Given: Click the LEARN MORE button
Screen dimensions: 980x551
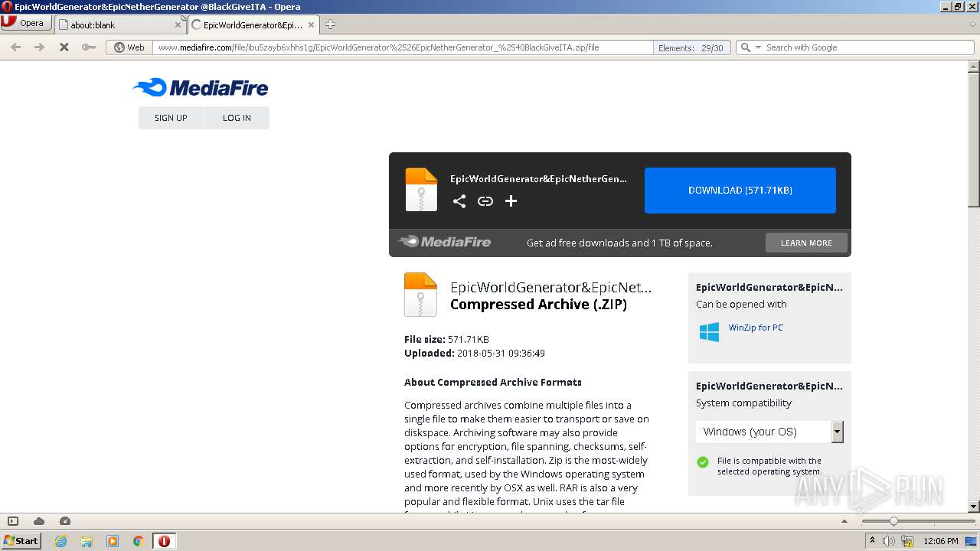Looking at the screenshot, I should click(806, 243).
